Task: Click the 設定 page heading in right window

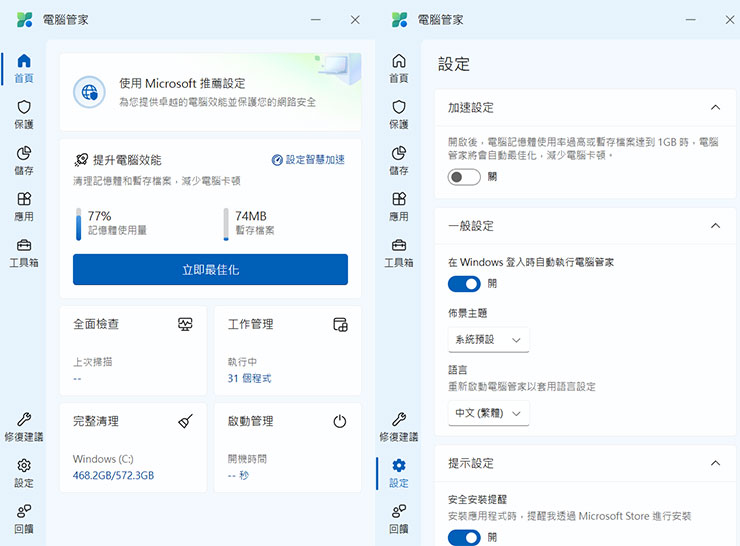Action: [454, 64]
